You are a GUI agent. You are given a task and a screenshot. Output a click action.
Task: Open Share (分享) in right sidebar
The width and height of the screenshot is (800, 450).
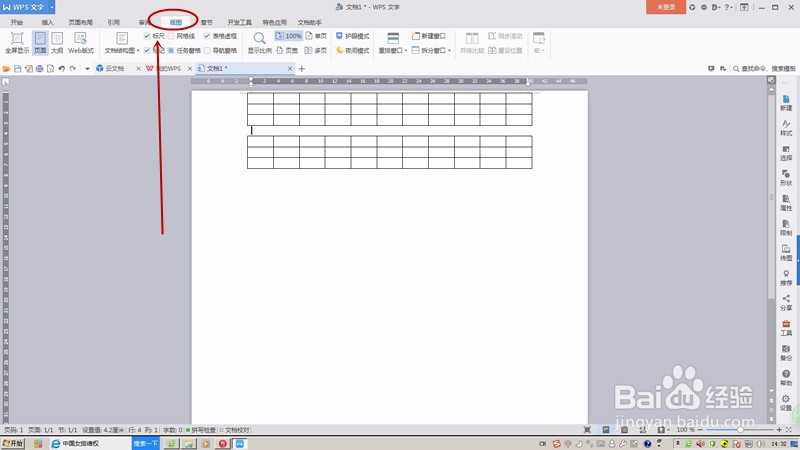[x=786, y=303]
